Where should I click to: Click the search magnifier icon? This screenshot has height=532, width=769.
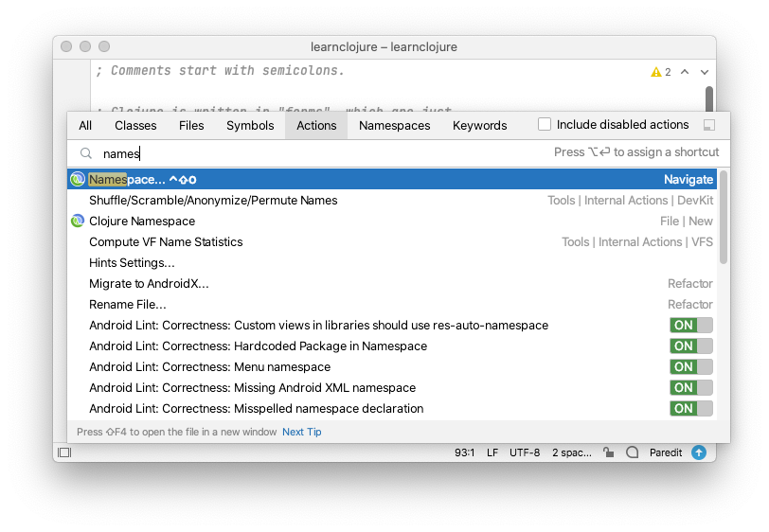[x=86, y=153]
